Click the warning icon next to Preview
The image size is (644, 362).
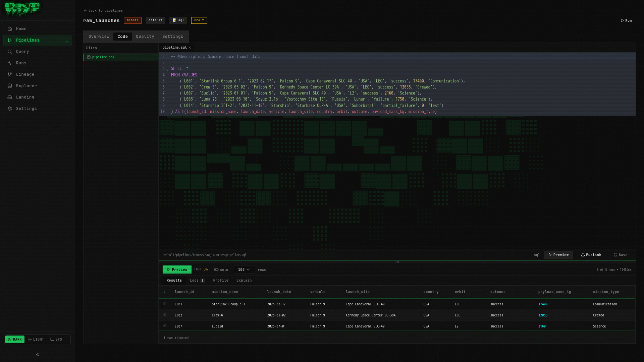(206, 269)
